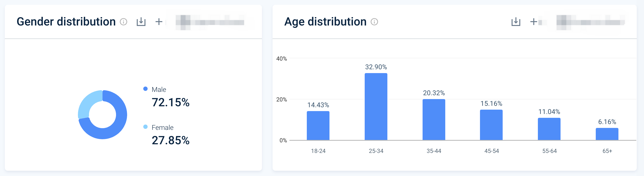644x176 pixels.
Task: Click the Age distribution title
Action: 325,22
